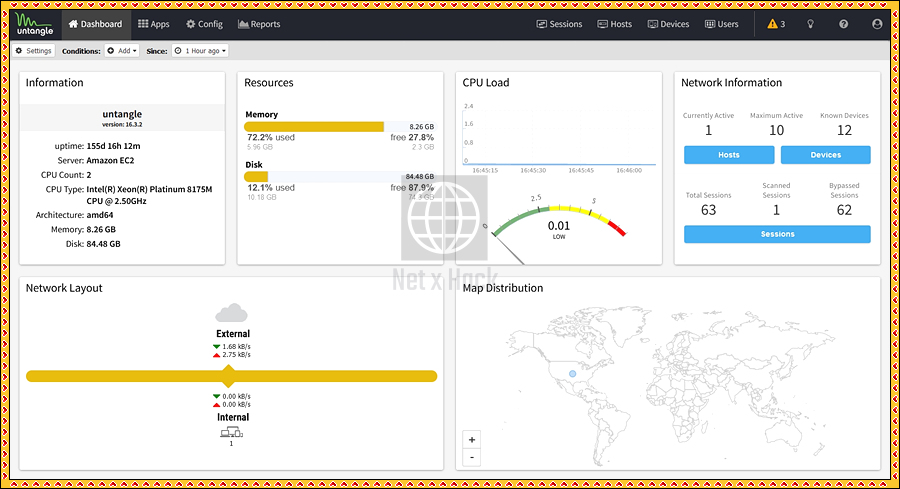The height and width of the screenshot is (489, 900).
Task: Click the Map Distribution panel title
Action: (503, 288)
